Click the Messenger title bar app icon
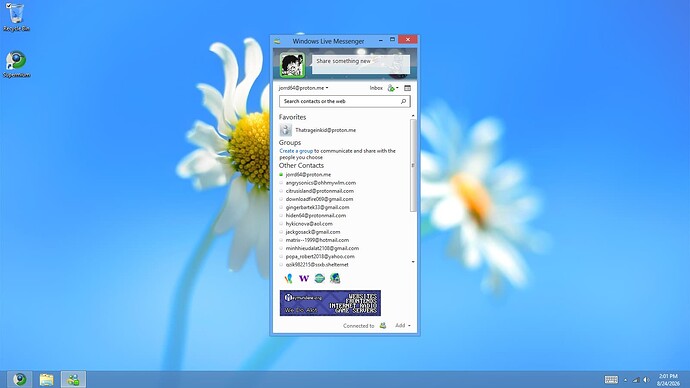 (x=277, y=41)
